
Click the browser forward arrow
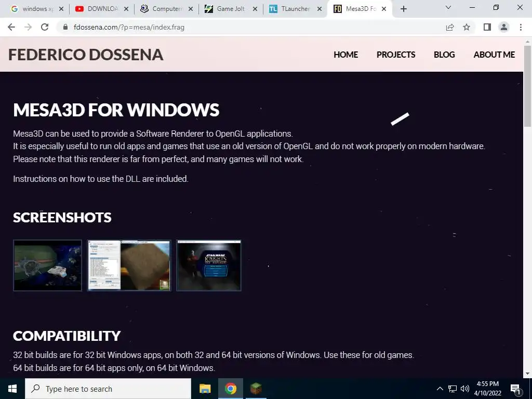[28, 27]
